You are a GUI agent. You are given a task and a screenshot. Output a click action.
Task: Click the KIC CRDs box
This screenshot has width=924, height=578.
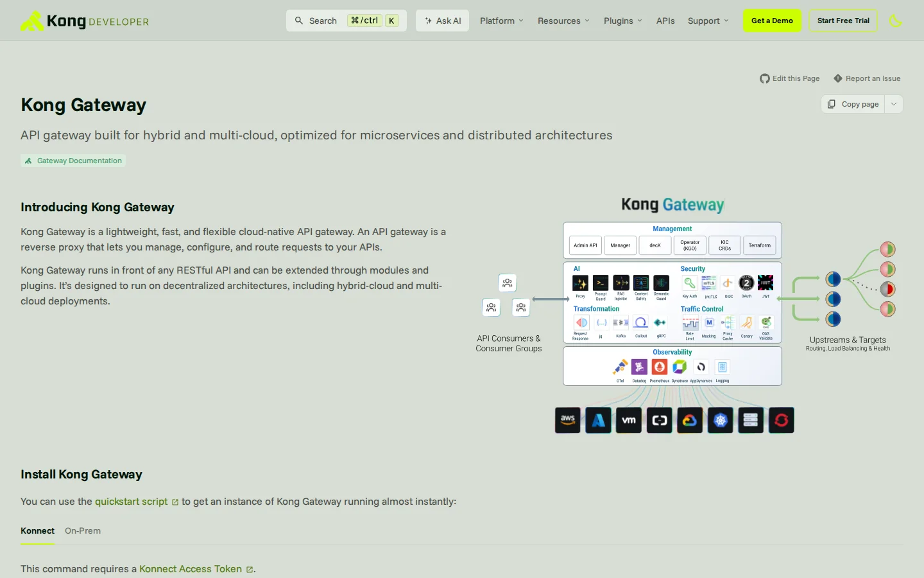coord(724,245)
